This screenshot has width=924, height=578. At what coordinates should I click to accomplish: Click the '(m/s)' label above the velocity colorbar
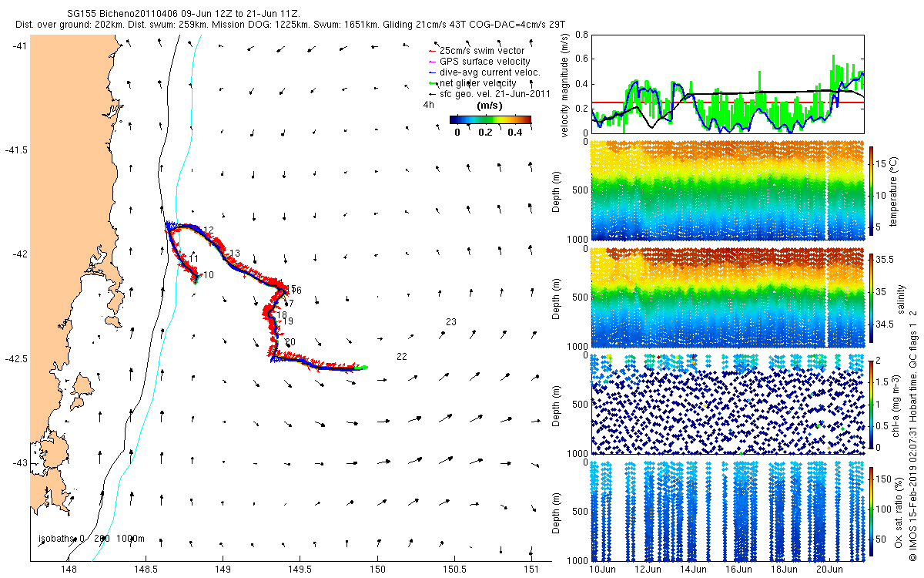[x=490, y=105]
